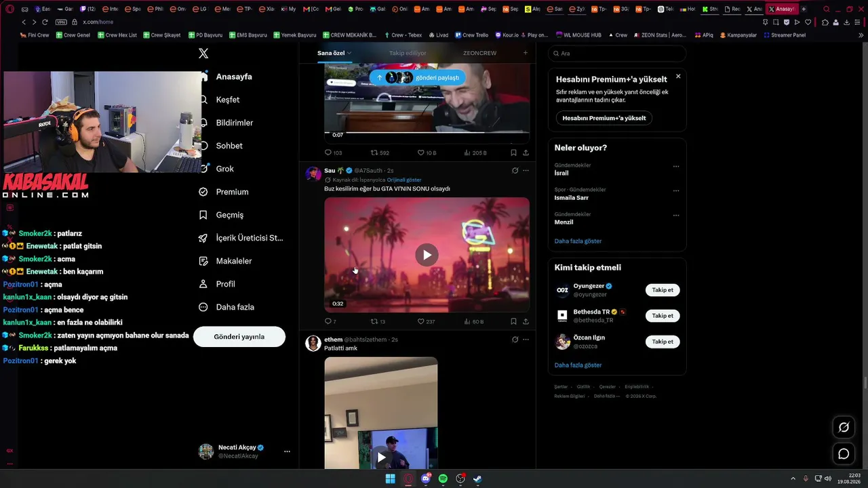Open Makaleler in the sidebar
The width and height of the screenshot is (868, 488).
(225, 261)
